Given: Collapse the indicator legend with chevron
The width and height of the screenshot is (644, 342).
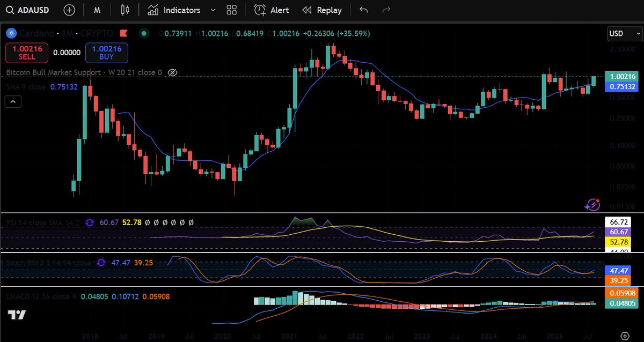Looking at the screenshot, I should click(x=13, y=101).
